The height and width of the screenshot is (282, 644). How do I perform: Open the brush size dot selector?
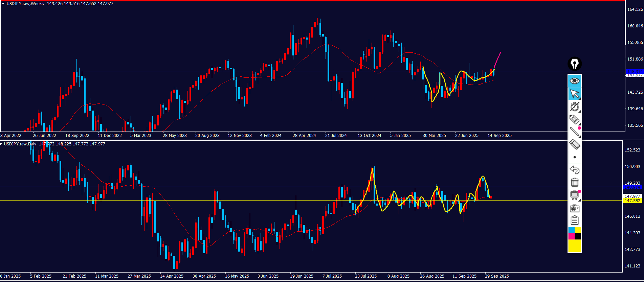click(x=574, y=157)
